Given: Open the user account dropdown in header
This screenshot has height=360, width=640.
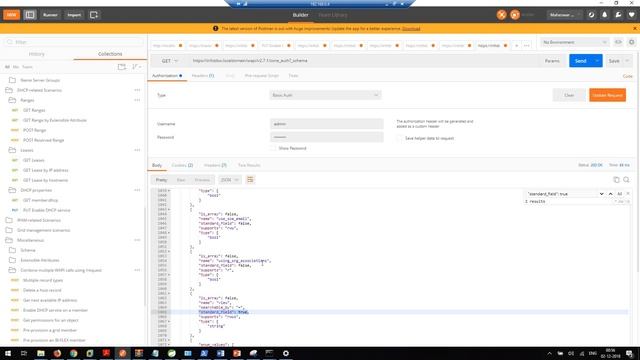Looking at the screenshot, I should pyautogui.click(x=564, y=15).
